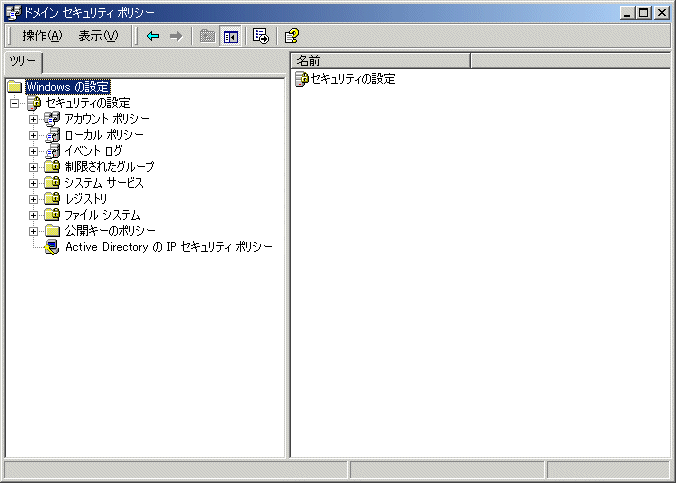Click the Up one level folder icon
The image size is (676, 483).
[x=207, y=36]
